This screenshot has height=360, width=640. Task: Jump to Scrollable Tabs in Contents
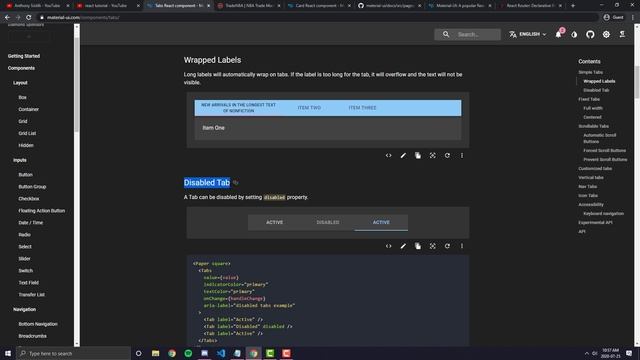[593, 126]
